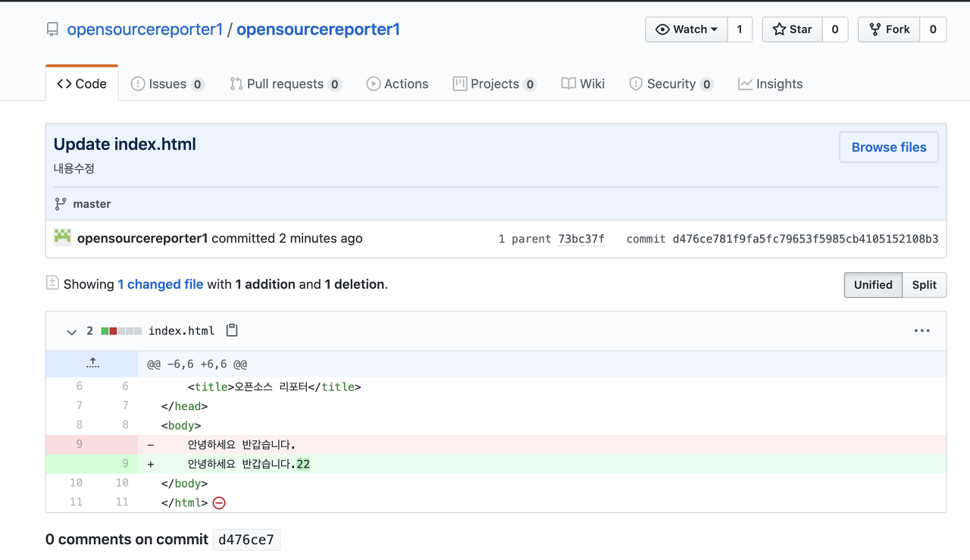Click the Fork icon
The image size is (970, 560).
click(876, 30)
